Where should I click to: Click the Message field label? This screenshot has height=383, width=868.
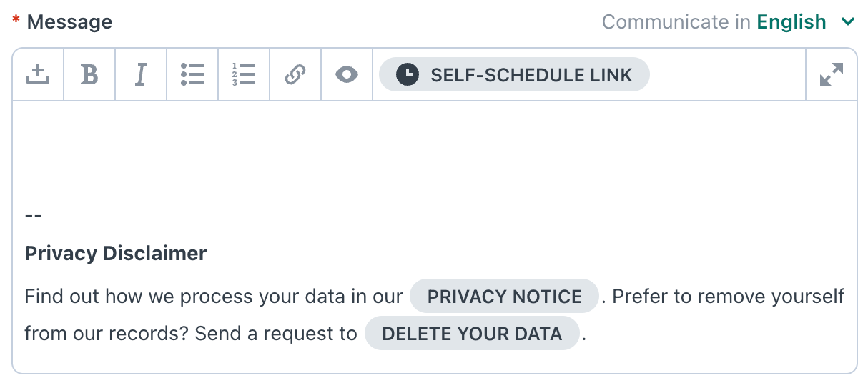coord(69,22)
